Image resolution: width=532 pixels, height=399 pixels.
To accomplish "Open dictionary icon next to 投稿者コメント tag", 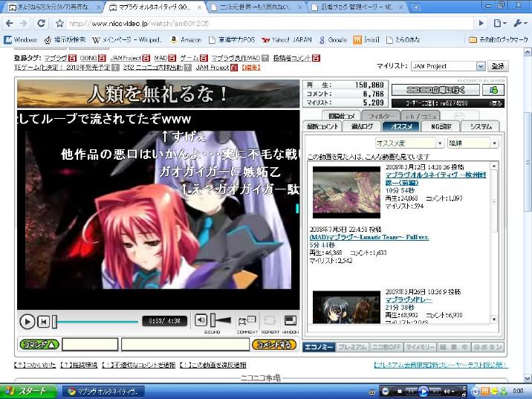I will coord(316,59).
